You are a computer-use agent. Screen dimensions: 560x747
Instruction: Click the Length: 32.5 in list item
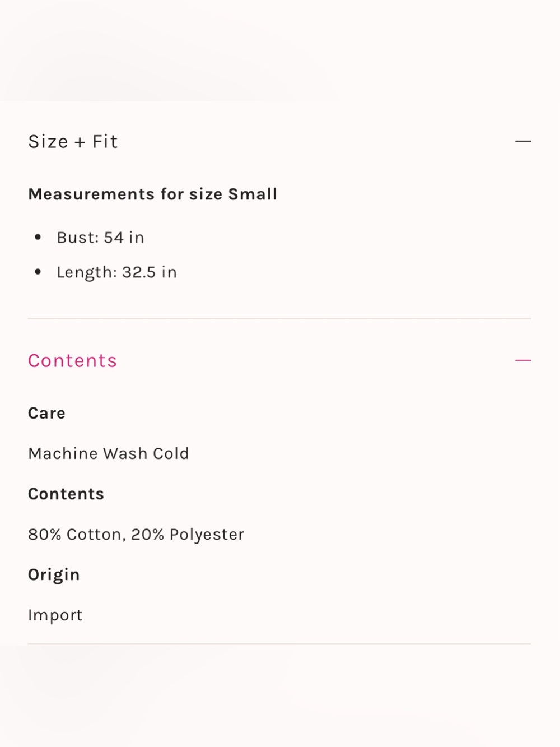pos(117,272)
